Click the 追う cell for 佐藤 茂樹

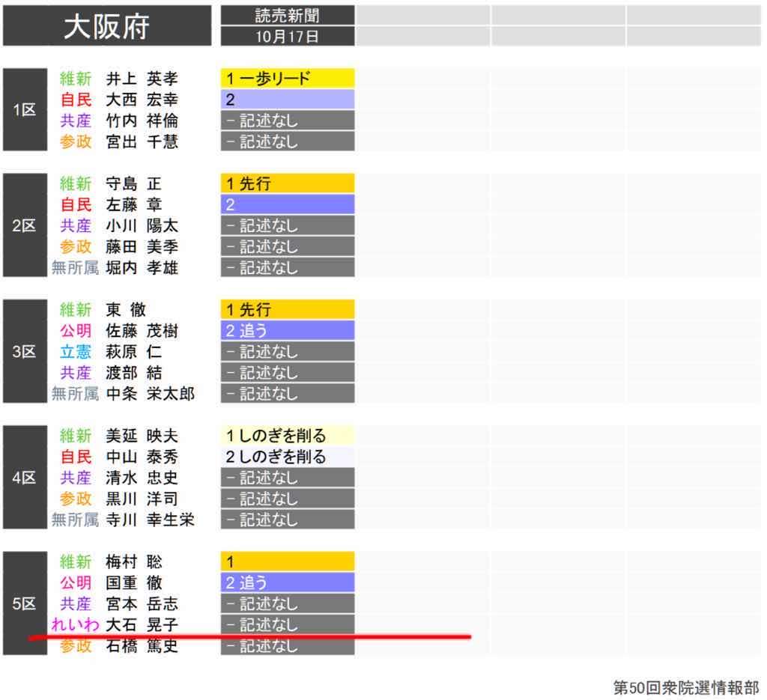click(x=287, y=330)
